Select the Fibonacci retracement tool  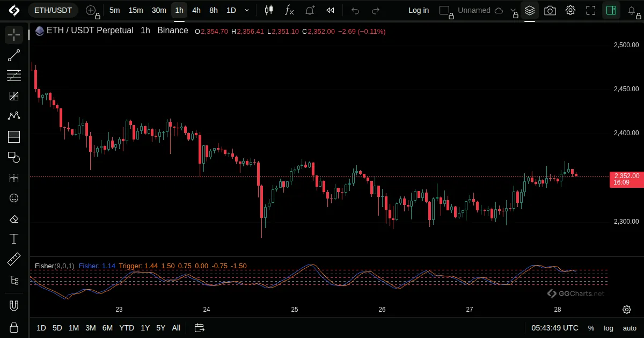pos(14,76)
